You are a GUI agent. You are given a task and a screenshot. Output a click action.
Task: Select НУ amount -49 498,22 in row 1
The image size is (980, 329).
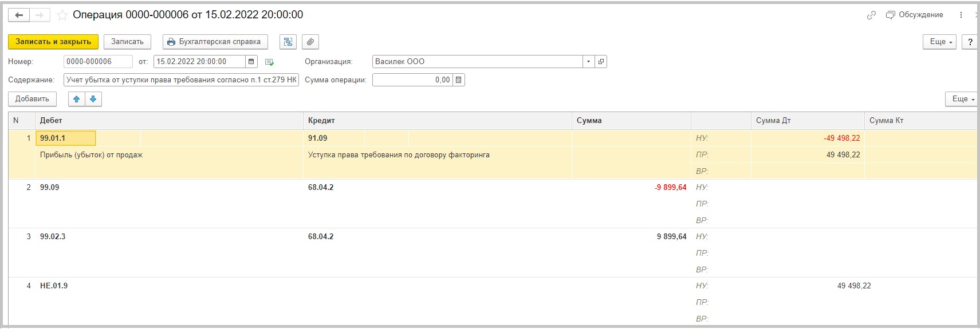[842, 138]
